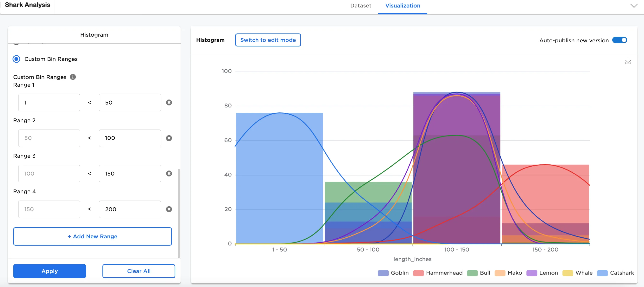Click the Custom Bin Ranges info icon
This screenshot has width=644, height=287.
[73, 77]
